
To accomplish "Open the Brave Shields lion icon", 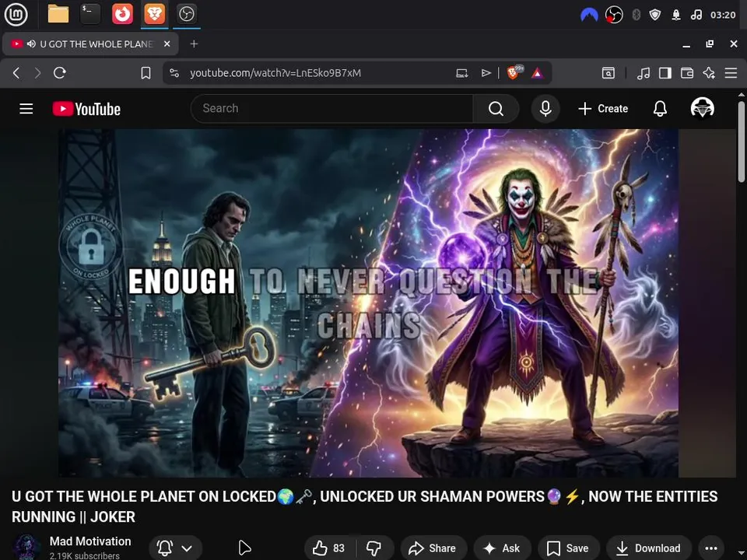I will 514,72.
